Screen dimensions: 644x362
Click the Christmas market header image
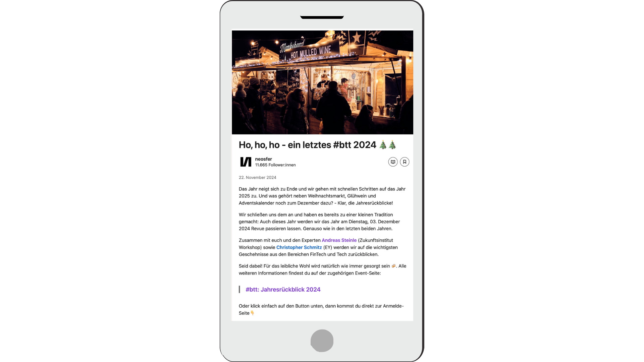click(x=322, y=82)
